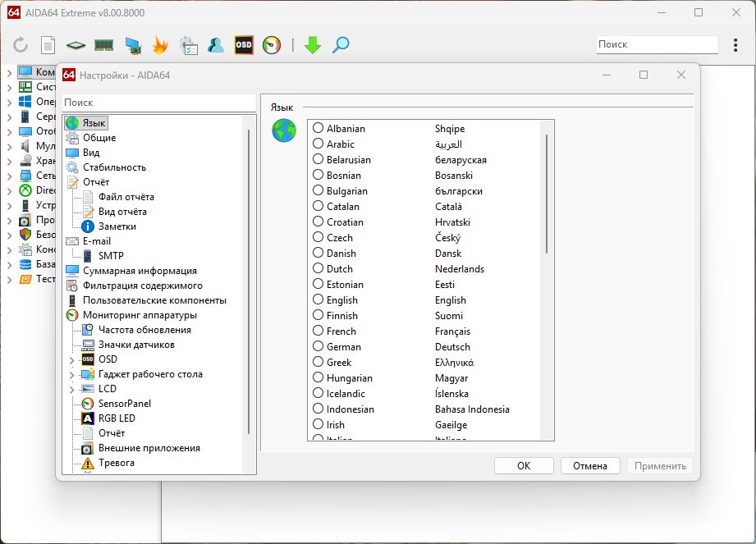Confirm settings with the OK button
Image resolution: width=756 pixels, height=544 pixels.
pyautogui.click(x=524, y=466)
